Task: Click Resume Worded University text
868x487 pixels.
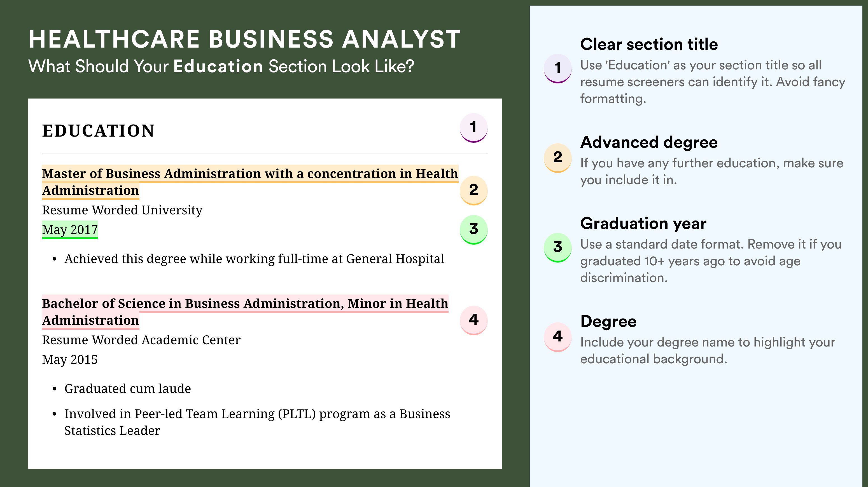Action: (122, 210)
